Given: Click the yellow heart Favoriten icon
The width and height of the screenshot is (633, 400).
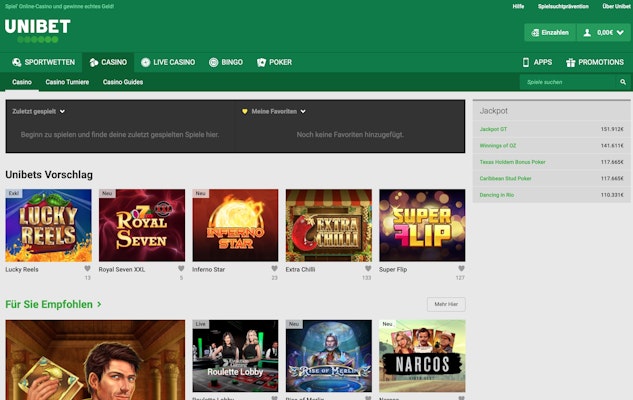Looking at the screenshot, I should [x=245, y=111].
